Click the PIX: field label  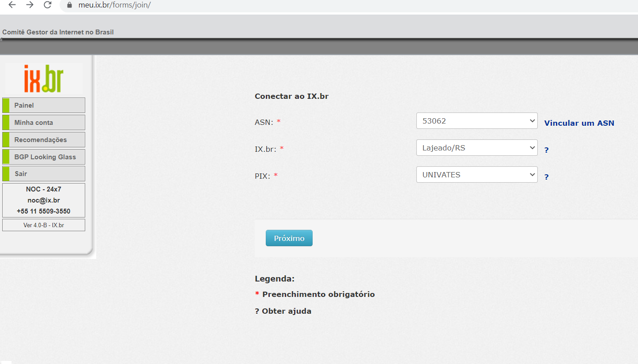(x=263, y=176)
